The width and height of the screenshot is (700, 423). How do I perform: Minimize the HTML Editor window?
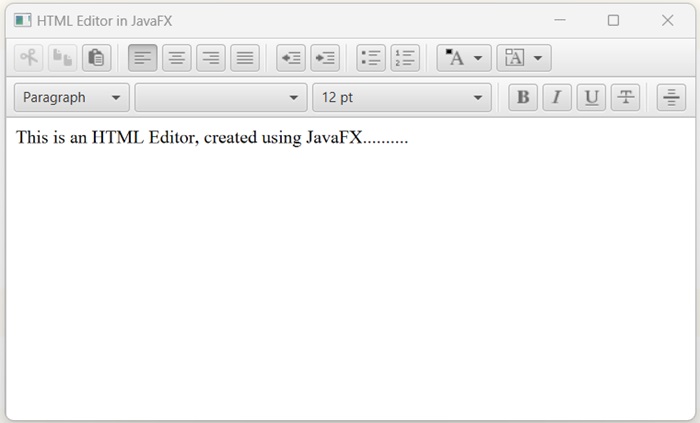560,20
